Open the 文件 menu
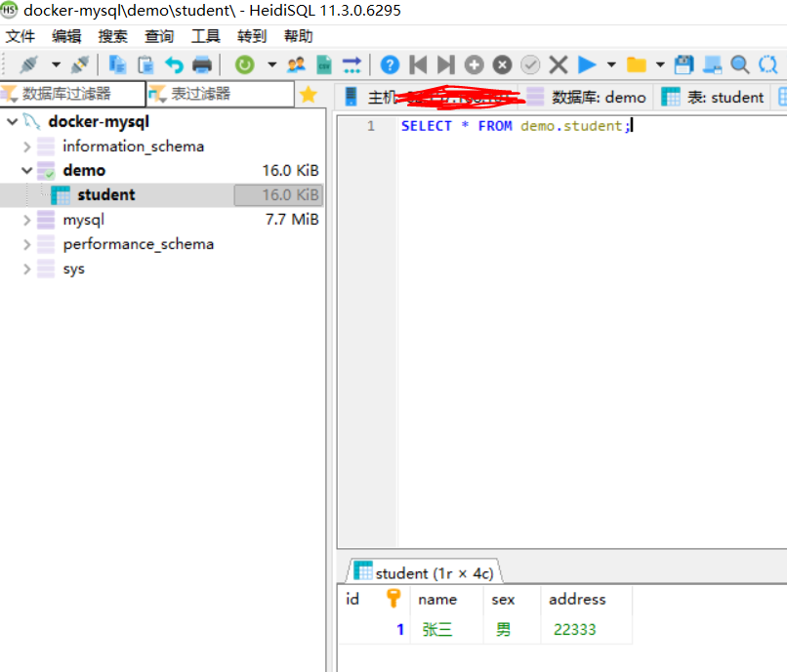This screenshot has height=672, width=787. click(x=21, y=36)
